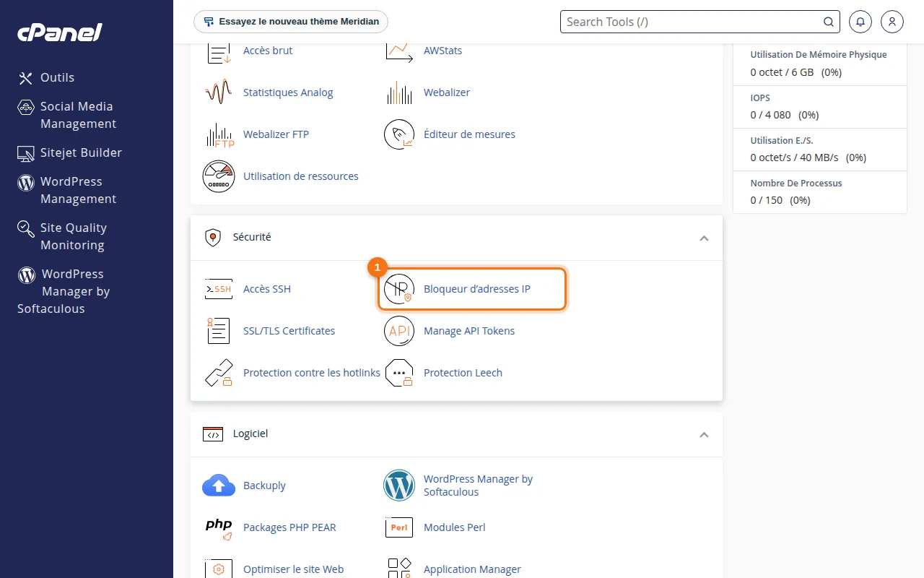
Task: Click the Modules Perl icon
Action: (399, 527)
